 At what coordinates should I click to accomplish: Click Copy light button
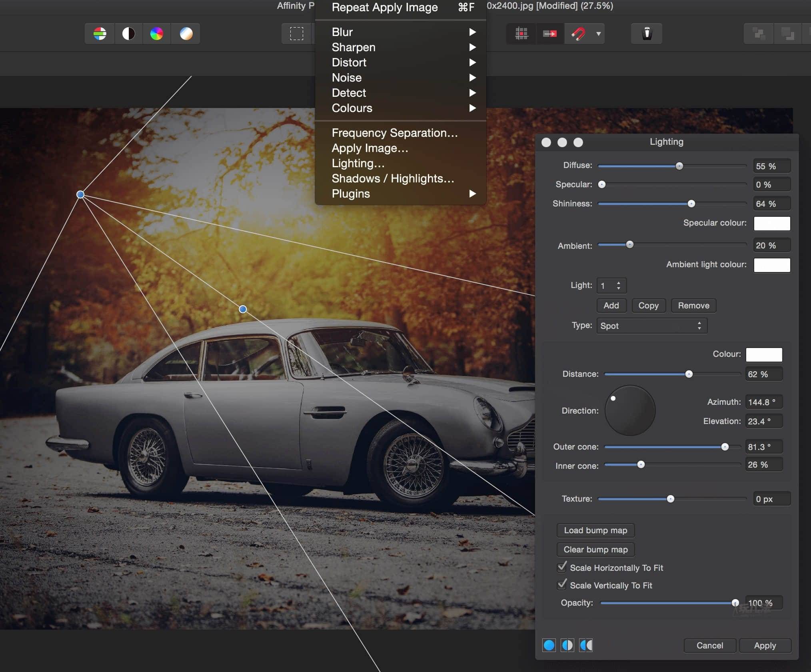click(x=648, y=306)
